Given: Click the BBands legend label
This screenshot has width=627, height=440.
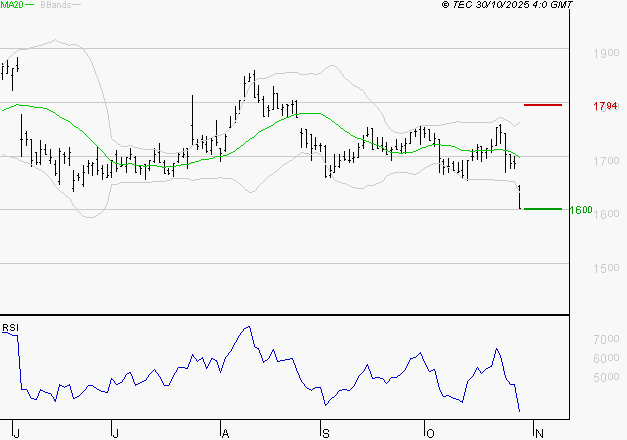Looking at the screenshot, I should click(x=56, y=5).
